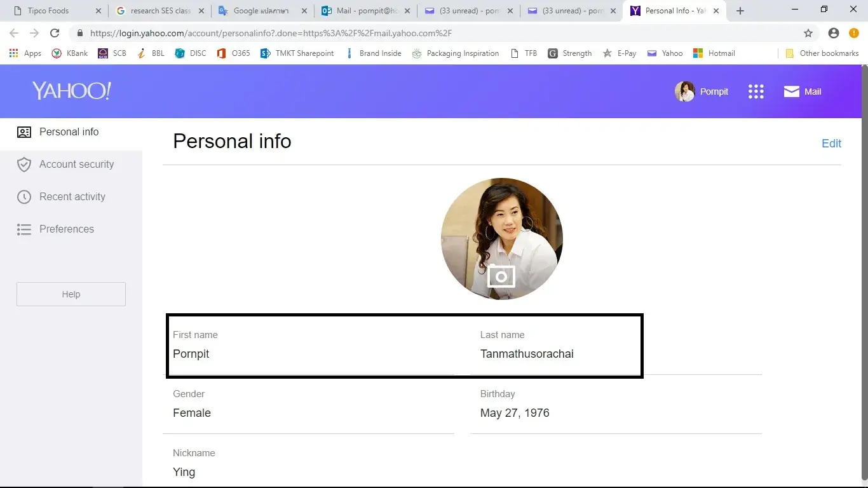This screenshot has width=868, height=488.
Task: Open a new browser tab
Action: (740, 11)
